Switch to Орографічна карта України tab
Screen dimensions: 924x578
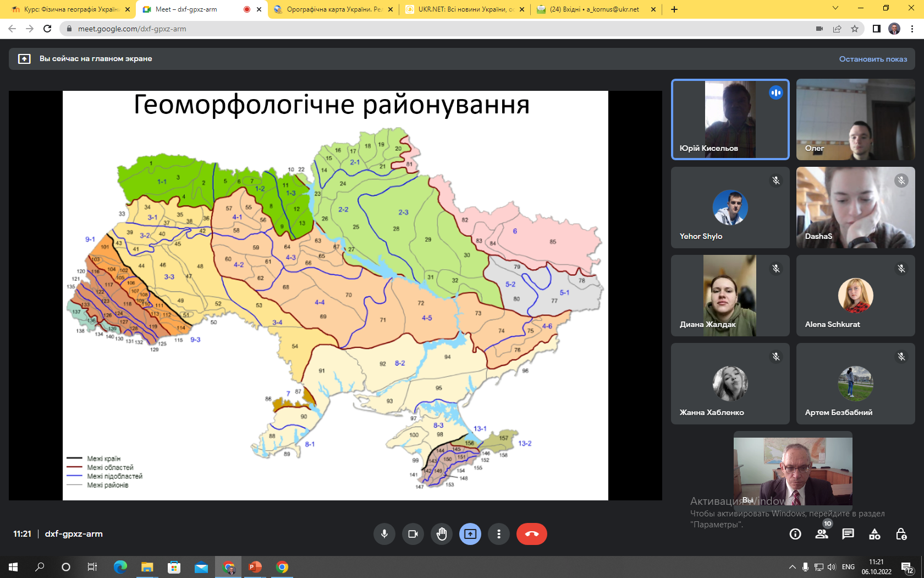click(333, 9)
